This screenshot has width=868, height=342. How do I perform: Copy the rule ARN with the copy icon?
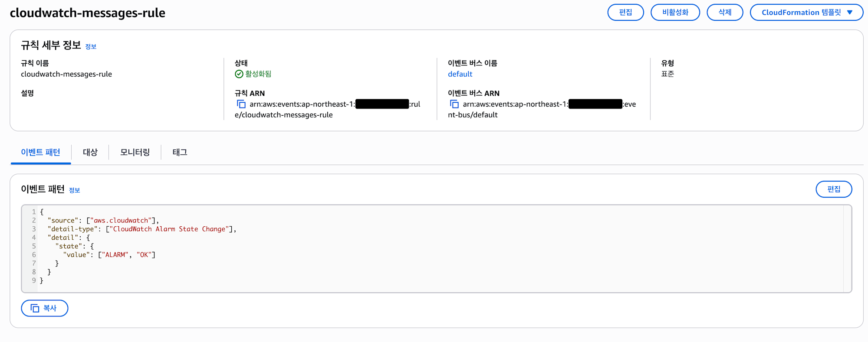(241, 104)
